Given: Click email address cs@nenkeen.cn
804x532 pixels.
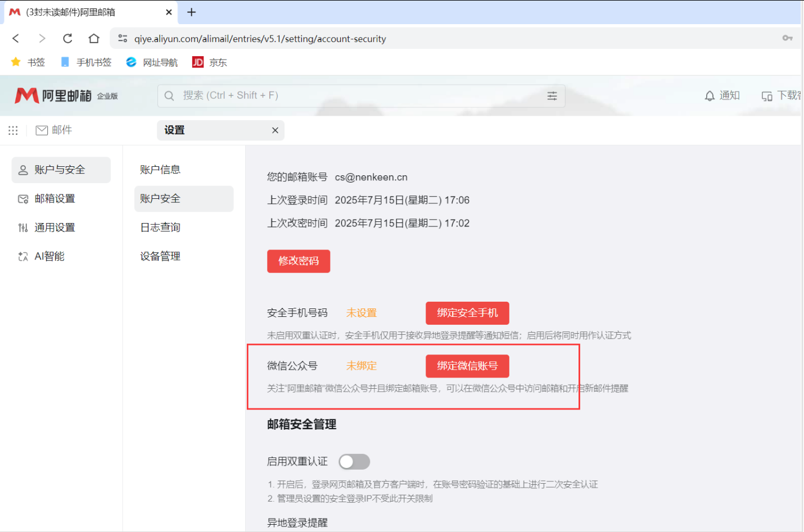Looking at the screenshot, I should [371, 178].
